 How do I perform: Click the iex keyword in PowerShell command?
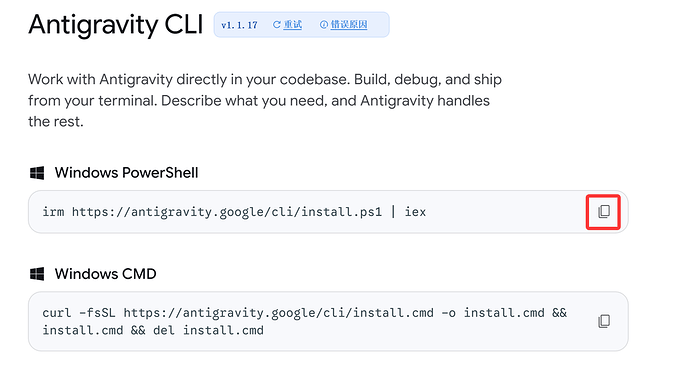(415, 212)
